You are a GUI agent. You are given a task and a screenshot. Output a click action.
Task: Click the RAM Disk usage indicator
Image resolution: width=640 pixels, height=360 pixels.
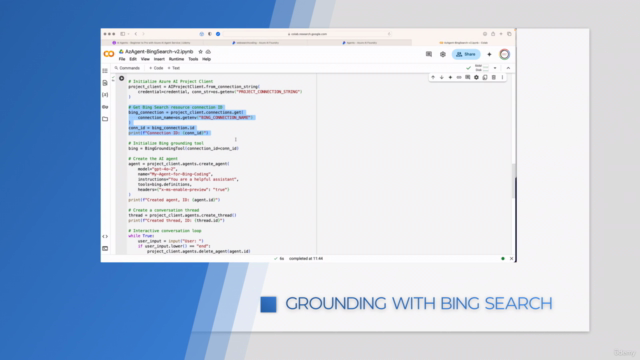click(482, 68)
